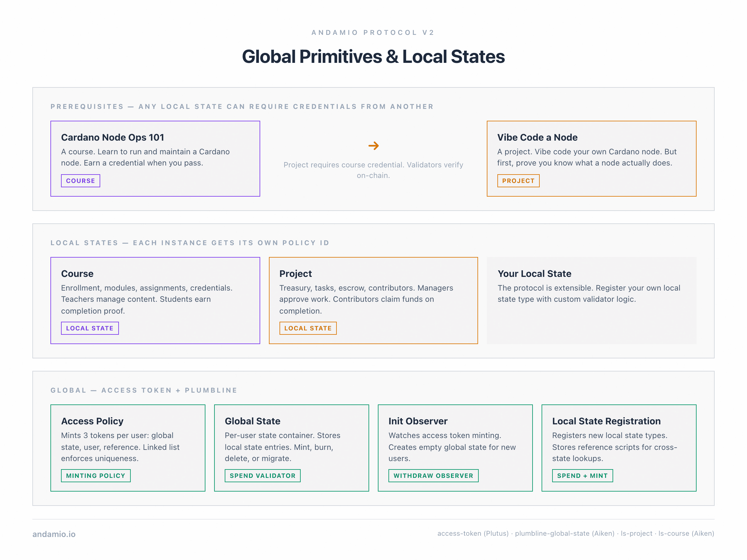Viewport: 747px width, 560px height.
Task: Click the WITHDRAW OBSERVER badge under Init Observer
Action: pos(434,475)
